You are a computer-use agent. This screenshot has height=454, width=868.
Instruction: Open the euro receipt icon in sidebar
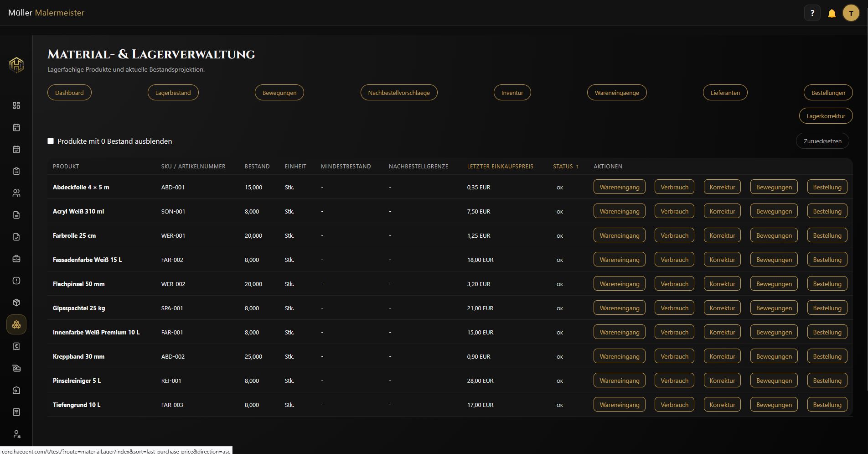coord(16,346)
